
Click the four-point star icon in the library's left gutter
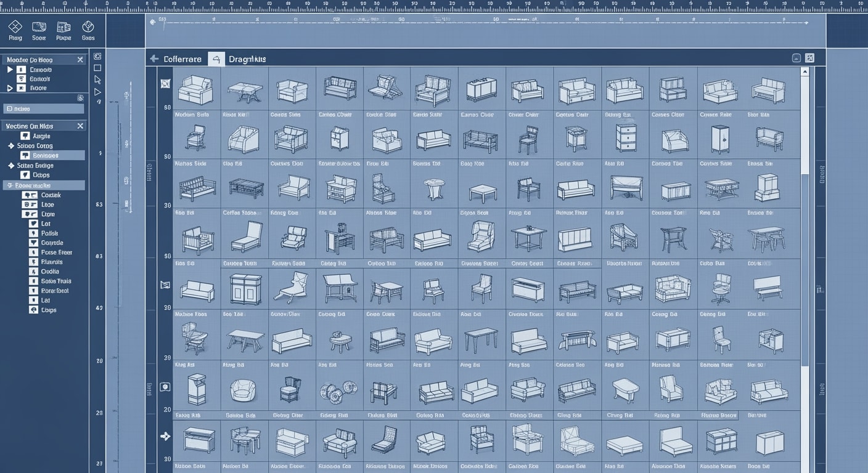165,436
